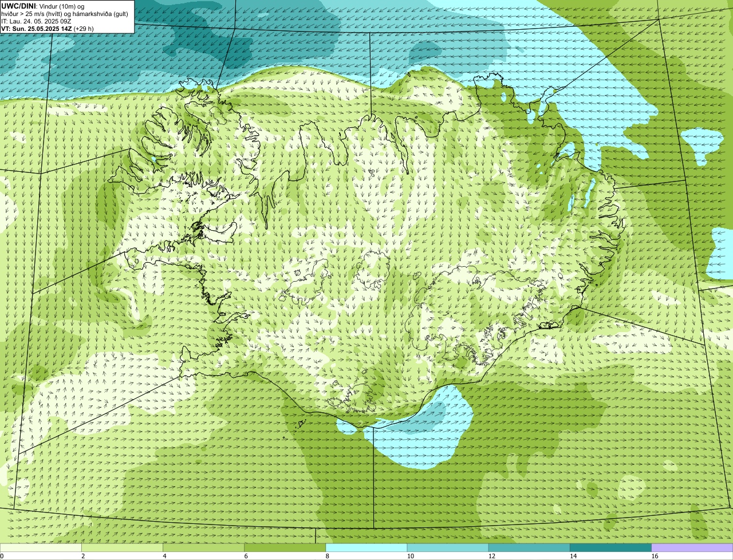The image size is (733, 560).
Task: Click the legend scale label '0'
Action: (x=2, y=556)
